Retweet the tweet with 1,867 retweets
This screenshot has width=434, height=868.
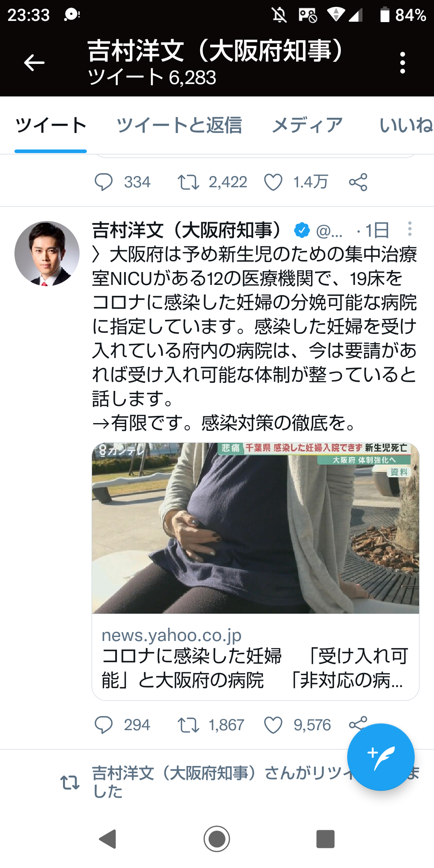pos(188,725)
